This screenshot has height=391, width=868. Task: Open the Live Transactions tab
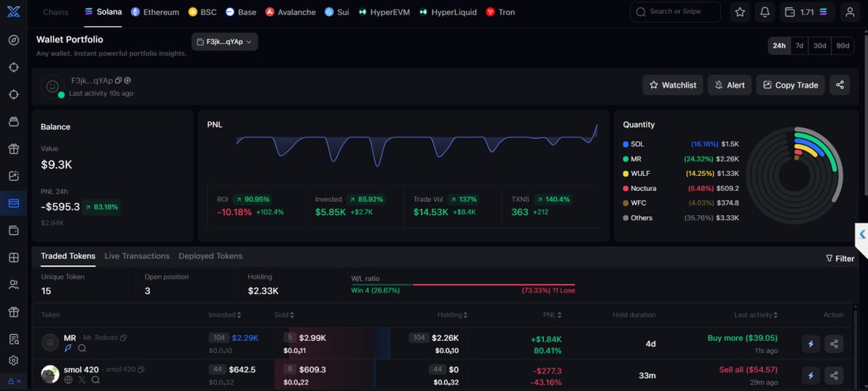[x=137, y=256]
